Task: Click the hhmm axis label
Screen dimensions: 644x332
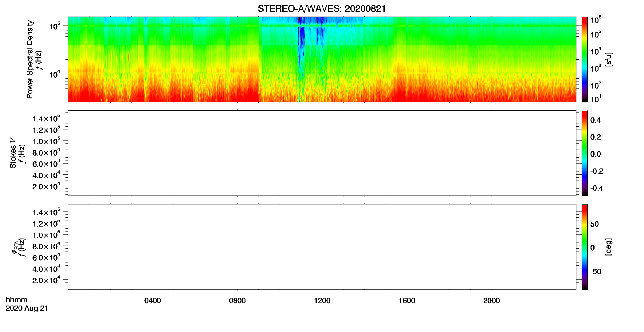Action: 17,300
